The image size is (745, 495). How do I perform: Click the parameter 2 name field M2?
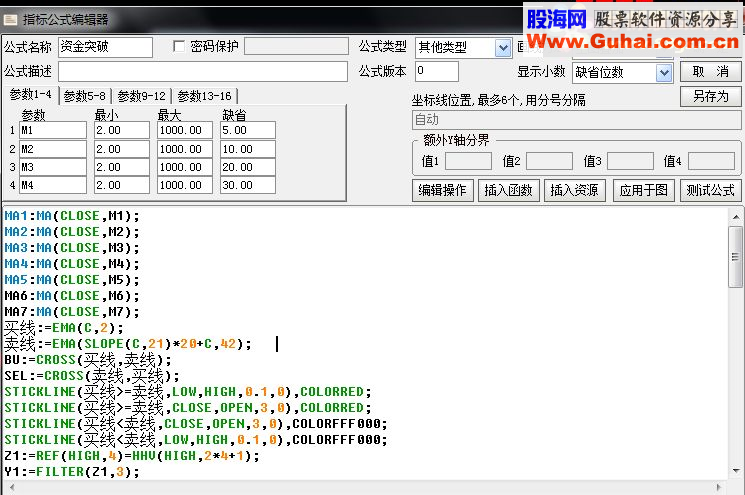click(53, 149)
